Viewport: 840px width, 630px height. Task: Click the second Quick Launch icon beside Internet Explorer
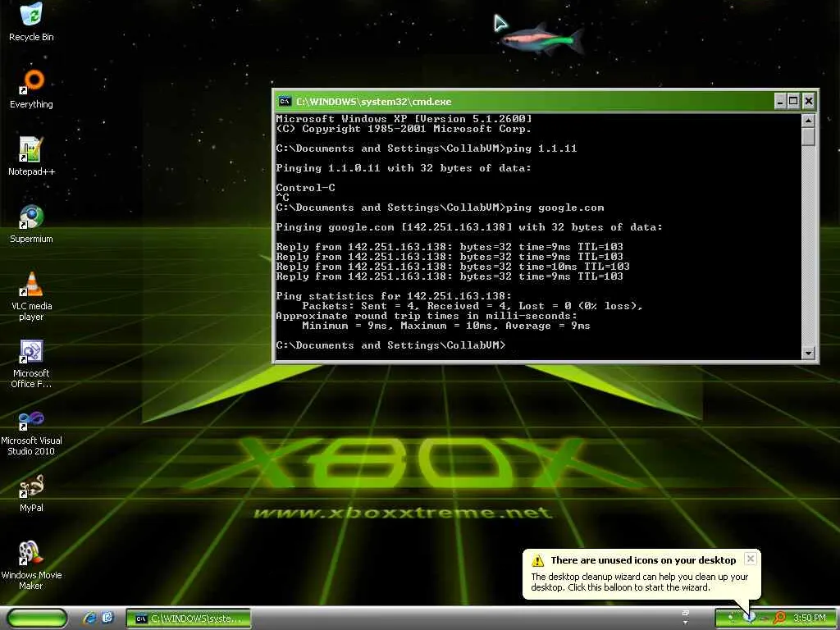tap(107, 619)
